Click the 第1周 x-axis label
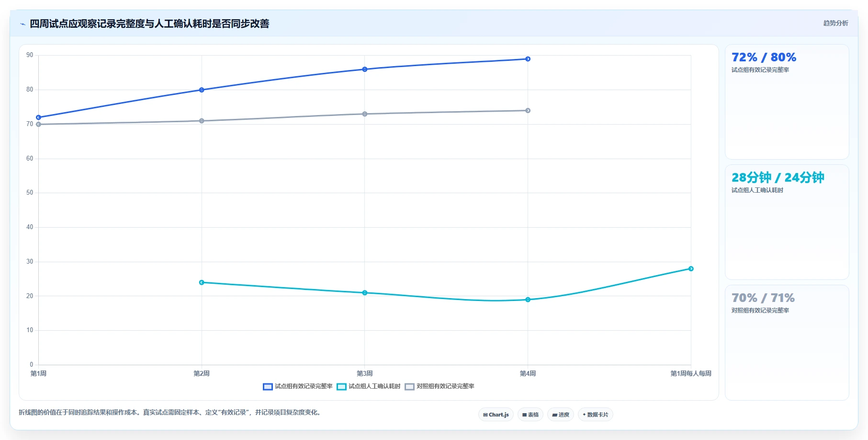Image resolution: width=868 pixels, height=440 pixels. tap(38, 374)
